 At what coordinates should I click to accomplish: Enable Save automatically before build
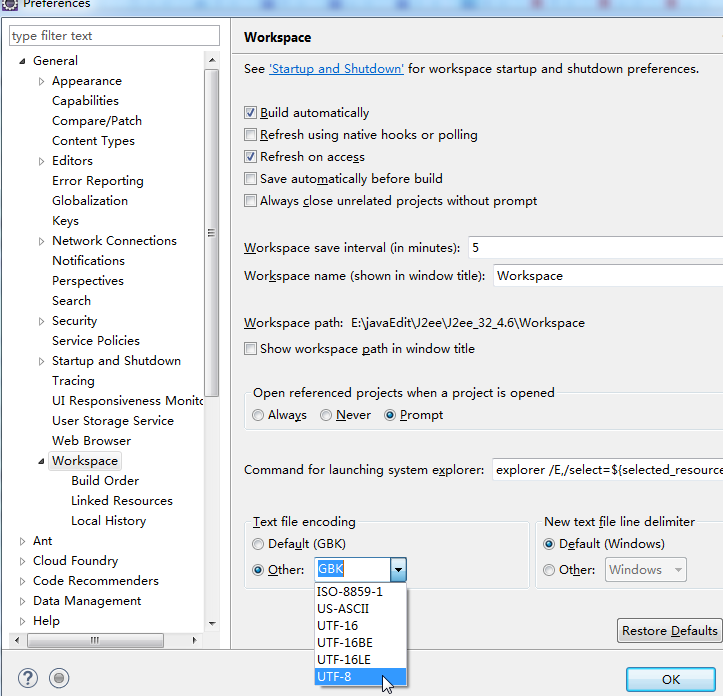pos(250,178)
